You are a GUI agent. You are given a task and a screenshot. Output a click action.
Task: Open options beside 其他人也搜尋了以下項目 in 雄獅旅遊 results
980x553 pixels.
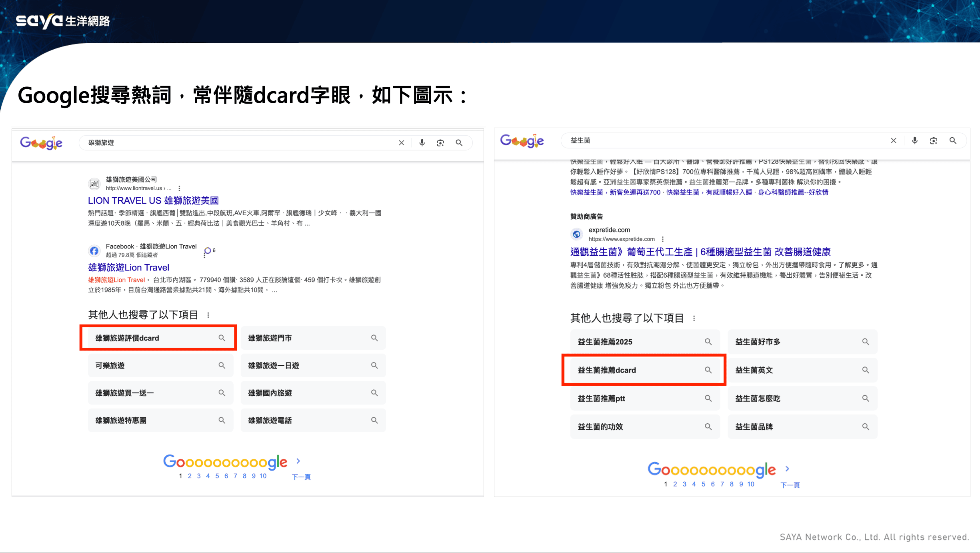tap(208, 315)
